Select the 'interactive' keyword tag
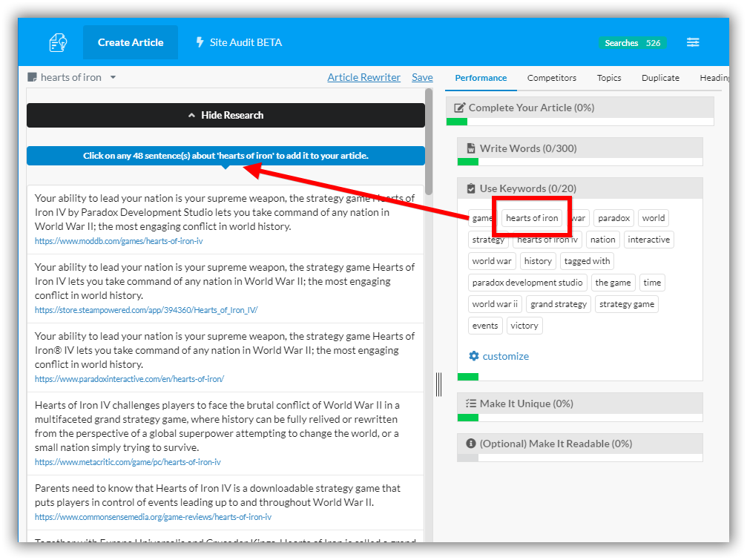The width and height of the screenshot is (747, 560). (x=648, y=240)
